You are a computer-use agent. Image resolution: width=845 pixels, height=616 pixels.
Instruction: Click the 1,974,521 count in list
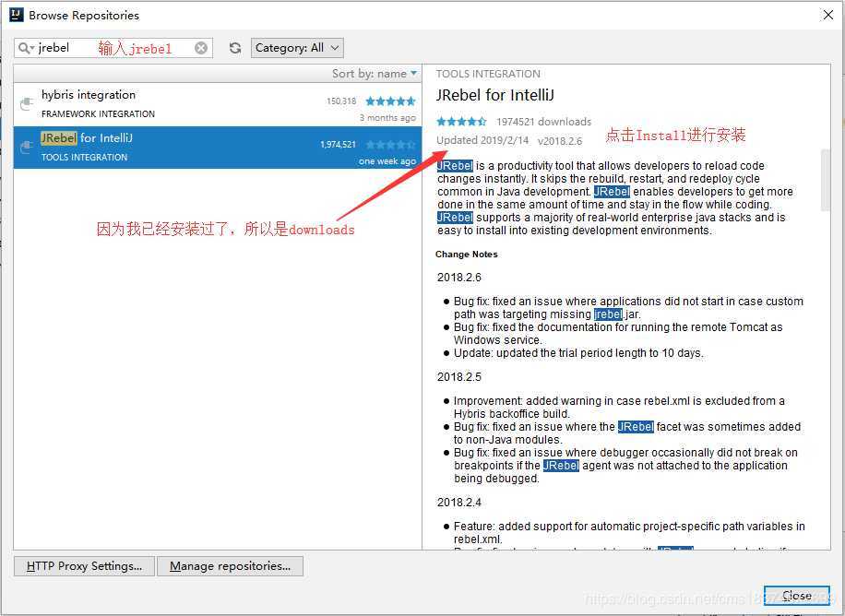point(338,145)
